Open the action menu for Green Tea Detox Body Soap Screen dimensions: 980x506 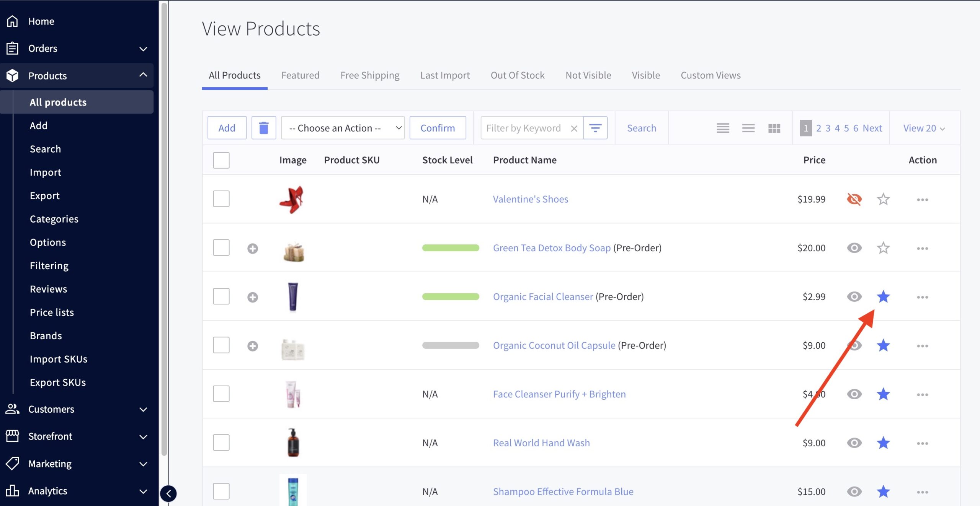coord(922,249)
